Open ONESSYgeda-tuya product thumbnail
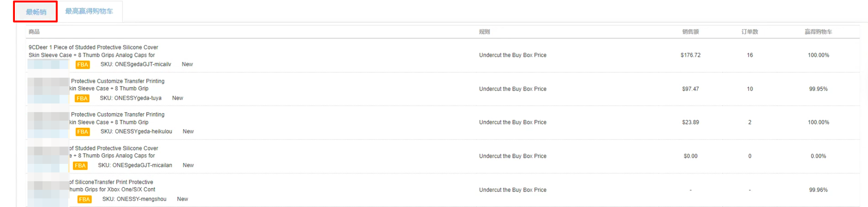Image resolution: width=868 pixels, height=207 pixels. pyautogui.click(x=48, y=90)
